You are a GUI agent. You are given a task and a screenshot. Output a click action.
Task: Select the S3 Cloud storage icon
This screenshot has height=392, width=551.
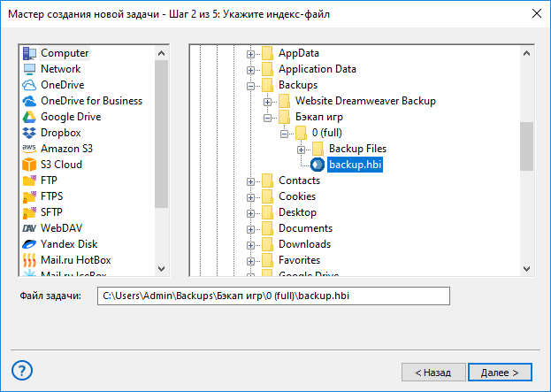pyautogui.click(x=29, y=165)
